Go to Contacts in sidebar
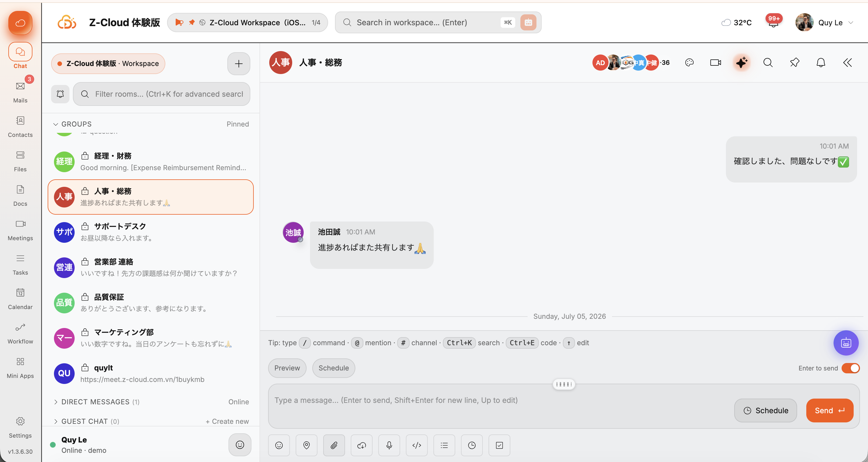 pyautogui.click(x=20, y=126)
